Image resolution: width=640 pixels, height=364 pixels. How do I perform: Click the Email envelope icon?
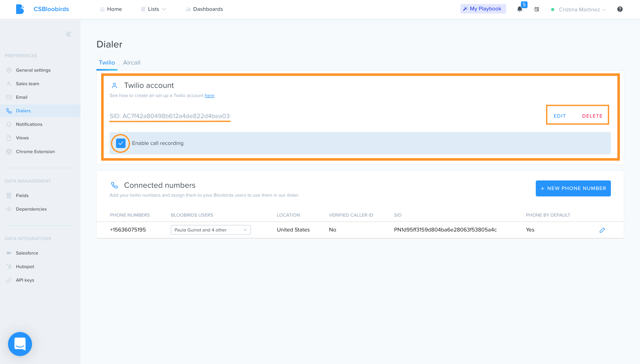(9, 97)
